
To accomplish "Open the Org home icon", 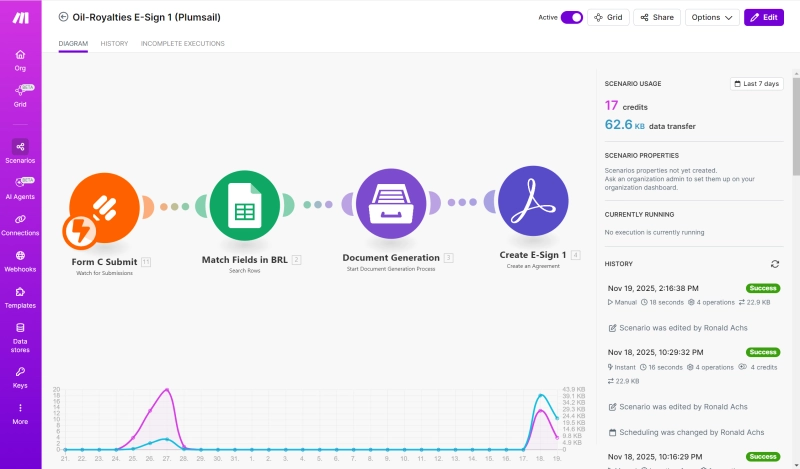I will pyautogui.click(x=20, y=55).
